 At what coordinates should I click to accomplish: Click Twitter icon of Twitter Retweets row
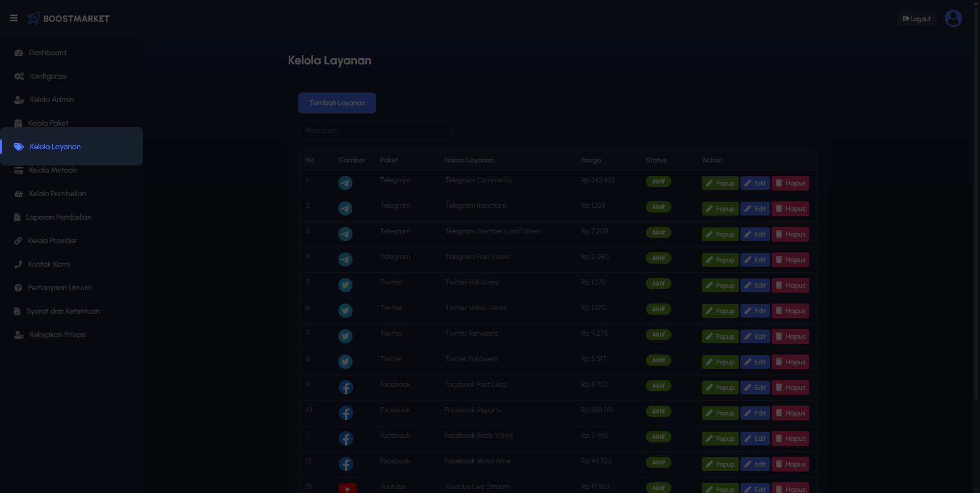[345, 336]
